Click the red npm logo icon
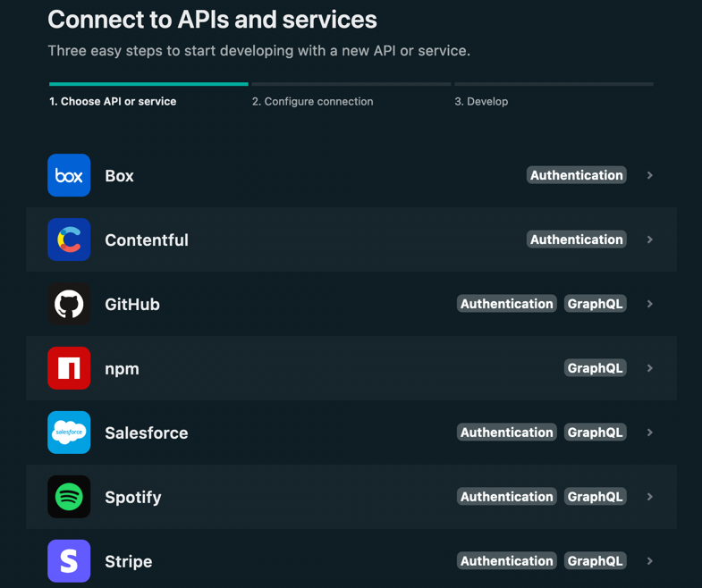The width and height of the screenshot is (702, 588). coord(69,368)
